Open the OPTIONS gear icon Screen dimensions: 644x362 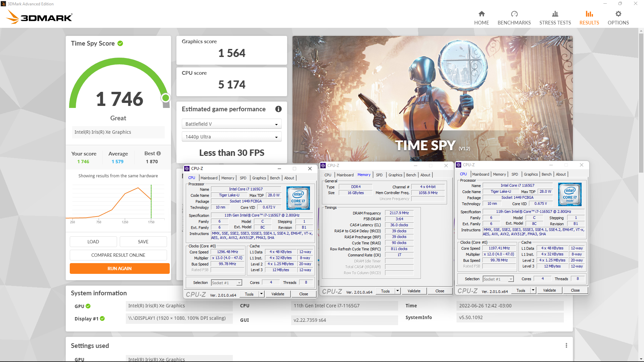point(618,14)
